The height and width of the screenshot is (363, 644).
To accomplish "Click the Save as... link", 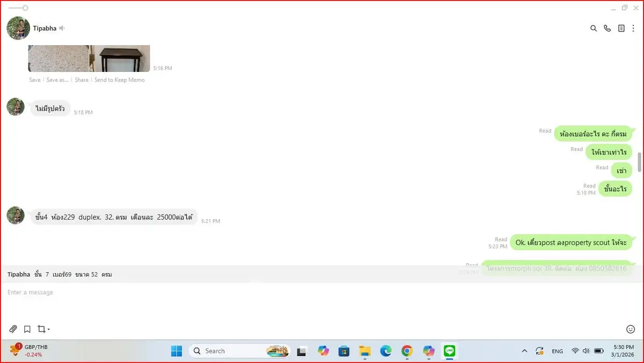I will (x=57, y=80).
